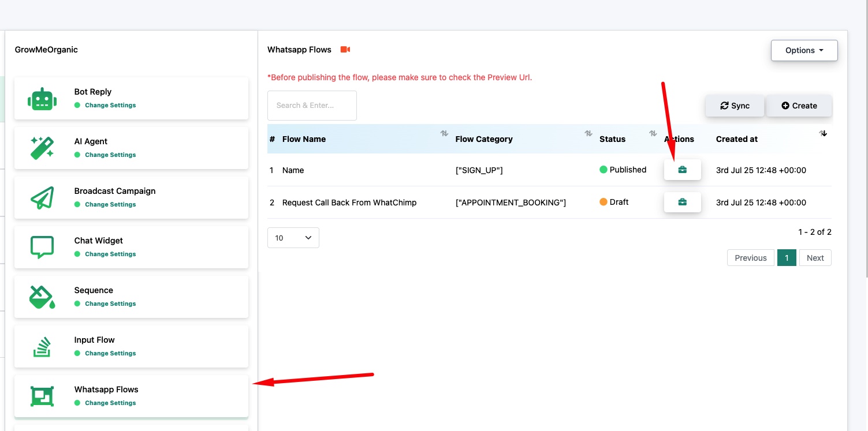Click the Broadcast Campaign paper plane icon
The height and width of the screenshot is (431, 868).
[42, 198]
